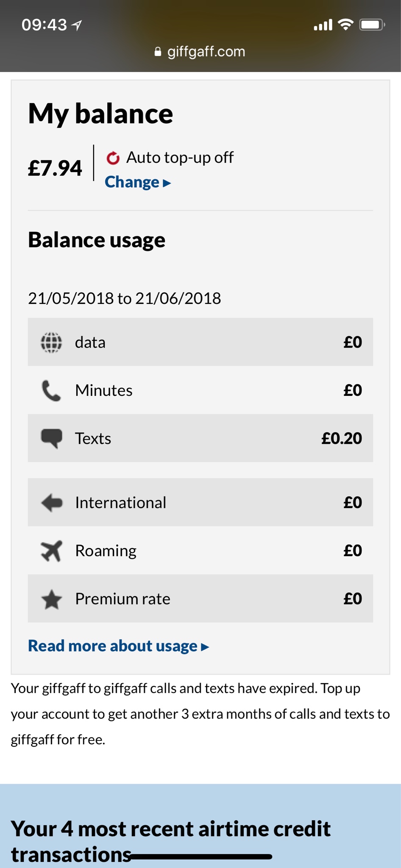Tap the £7.94 balance amount
The height and width of the screenshot is (868, 401).
[x=55, y=168]
